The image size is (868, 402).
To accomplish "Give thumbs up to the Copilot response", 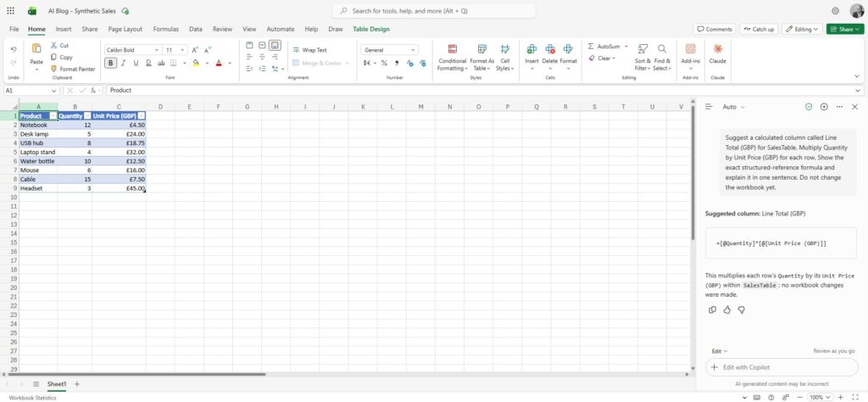I will 726,310.
